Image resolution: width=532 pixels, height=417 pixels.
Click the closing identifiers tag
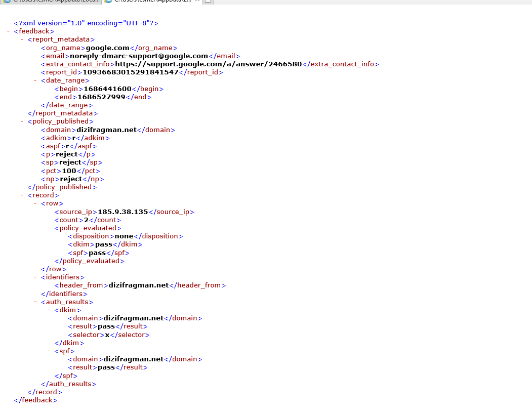pyautogui.click(x=64, y=294)
